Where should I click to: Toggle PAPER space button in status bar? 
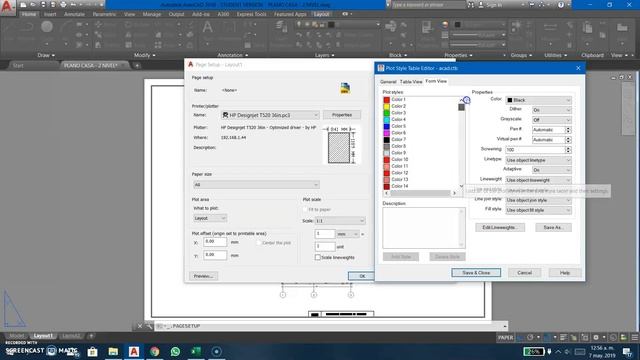505,338
